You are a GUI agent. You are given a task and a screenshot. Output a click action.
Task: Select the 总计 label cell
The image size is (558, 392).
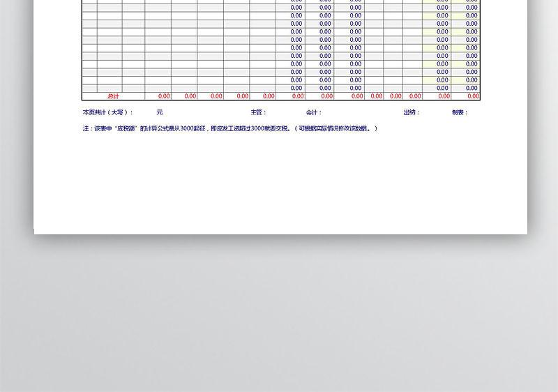(x=113, y=96)
